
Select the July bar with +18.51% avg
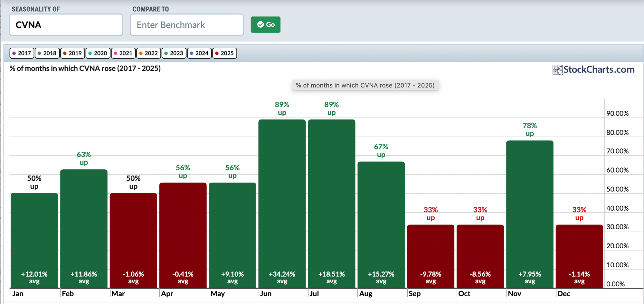332,204
